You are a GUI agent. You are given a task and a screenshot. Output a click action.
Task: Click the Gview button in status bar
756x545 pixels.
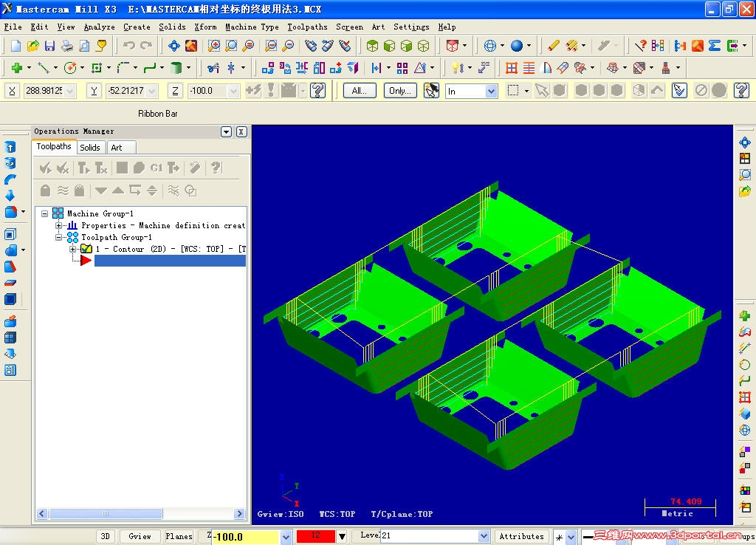[140, 536]
